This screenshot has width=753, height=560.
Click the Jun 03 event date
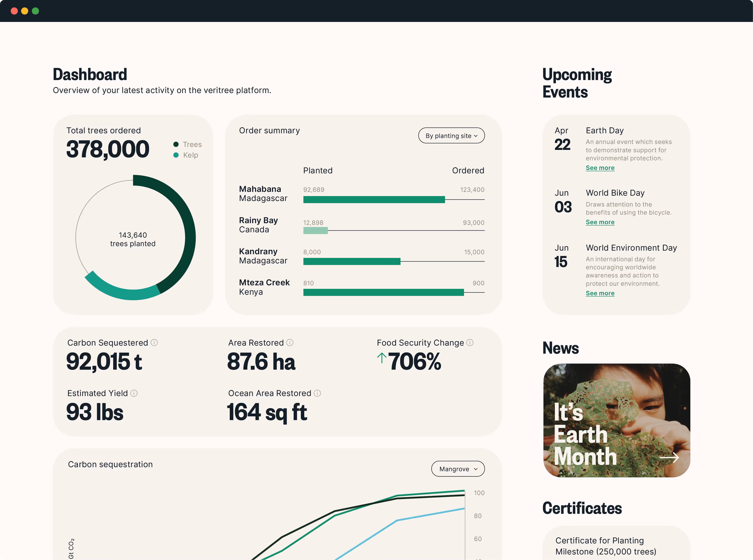pos(563,201)
